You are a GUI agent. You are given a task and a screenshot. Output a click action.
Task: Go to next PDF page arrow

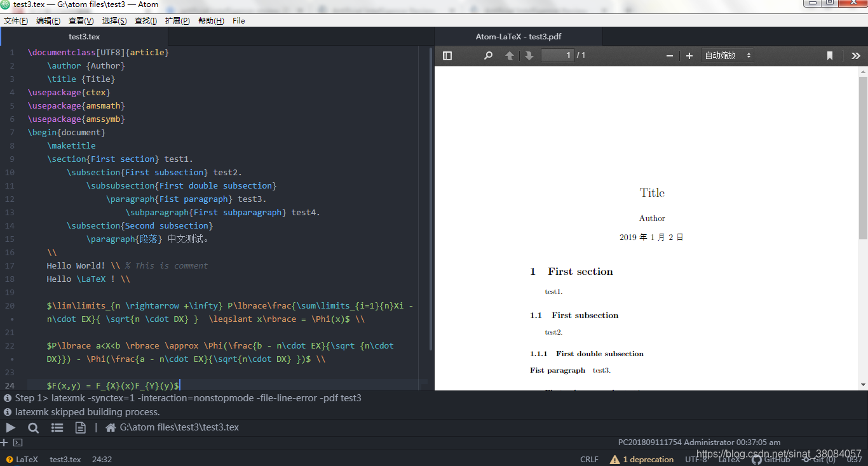pyautogui.click(x=529, y=56)
